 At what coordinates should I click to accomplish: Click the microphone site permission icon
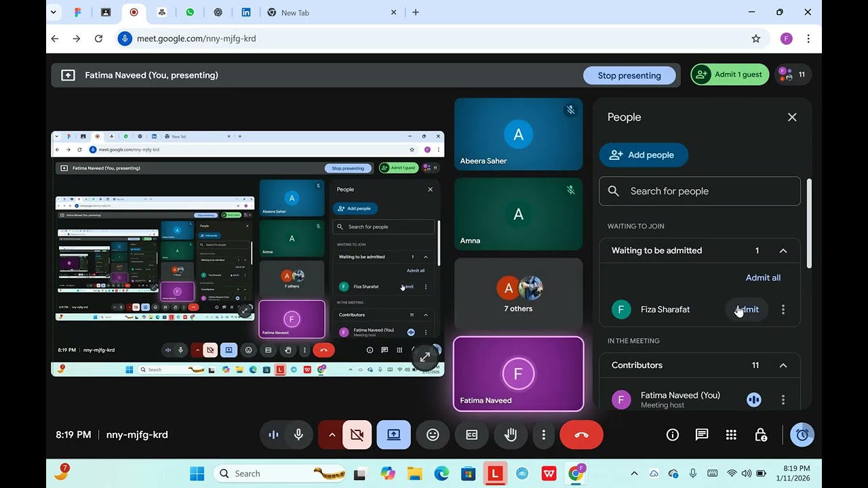tap(125, 39)
